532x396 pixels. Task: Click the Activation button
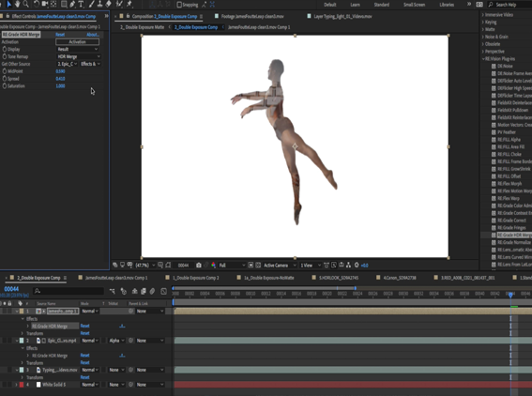pos(77,42)
